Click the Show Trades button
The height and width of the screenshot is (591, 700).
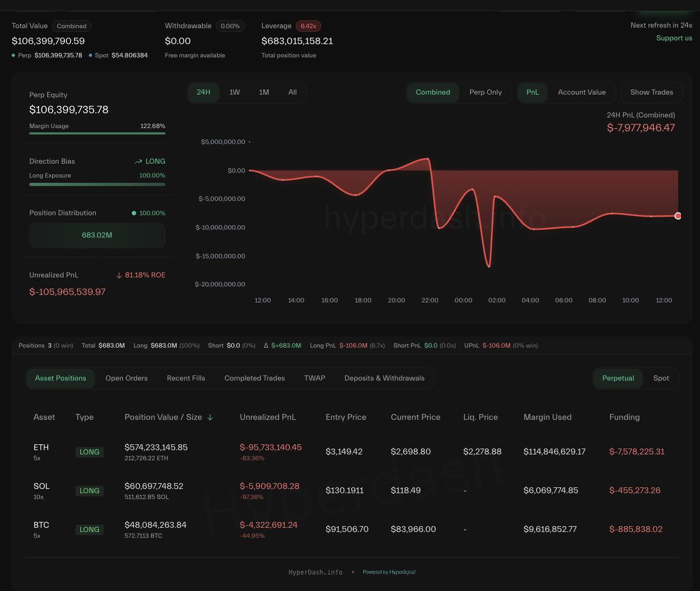(x=652, y=92)
